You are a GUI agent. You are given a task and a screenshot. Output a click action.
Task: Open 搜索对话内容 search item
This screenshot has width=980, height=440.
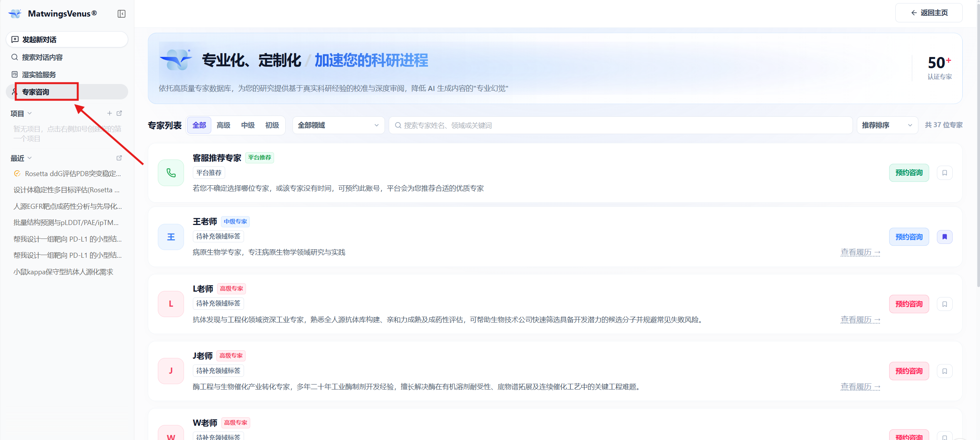pos(67,57)
